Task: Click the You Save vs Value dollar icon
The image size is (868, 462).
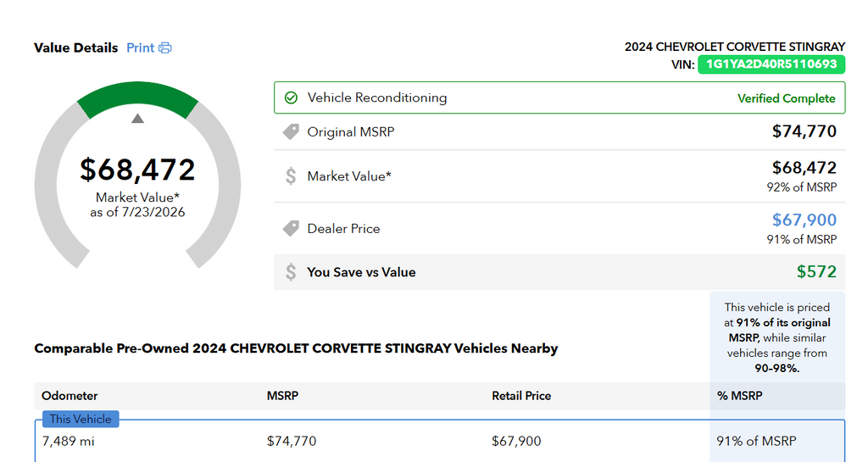Action: click(291, 272)
